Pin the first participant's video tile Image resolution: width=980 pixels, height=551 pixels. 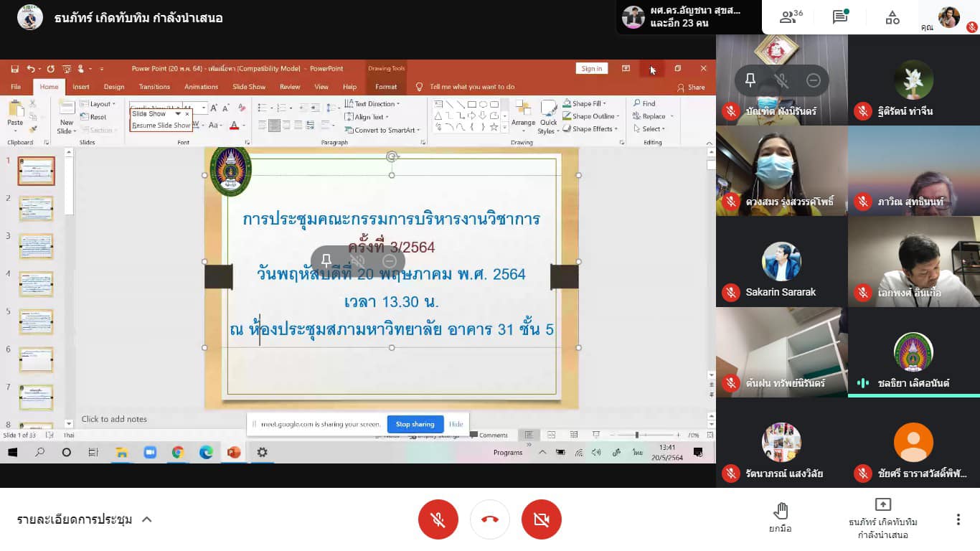coord(750,80)
